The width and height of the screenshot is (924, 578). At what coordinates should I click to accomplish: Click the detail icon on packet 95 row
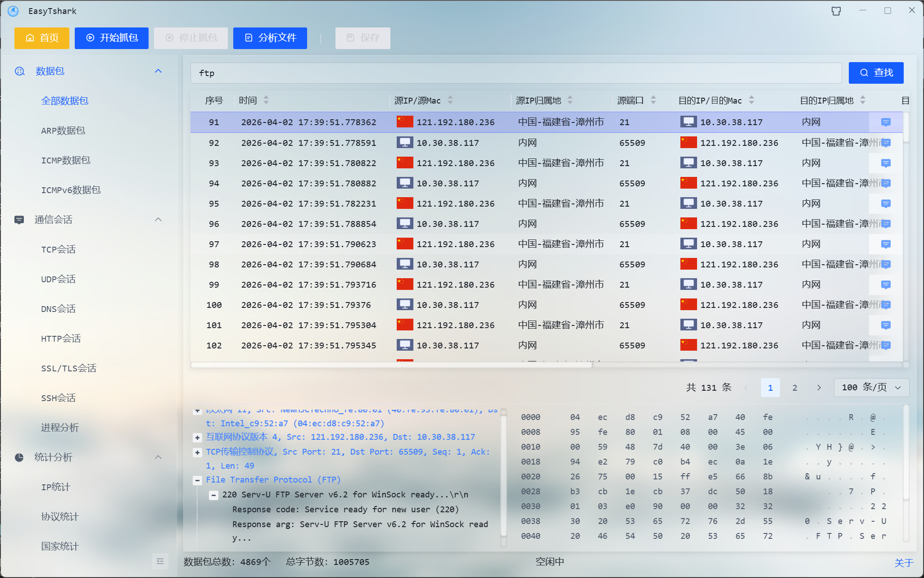[x=885, y=204]
